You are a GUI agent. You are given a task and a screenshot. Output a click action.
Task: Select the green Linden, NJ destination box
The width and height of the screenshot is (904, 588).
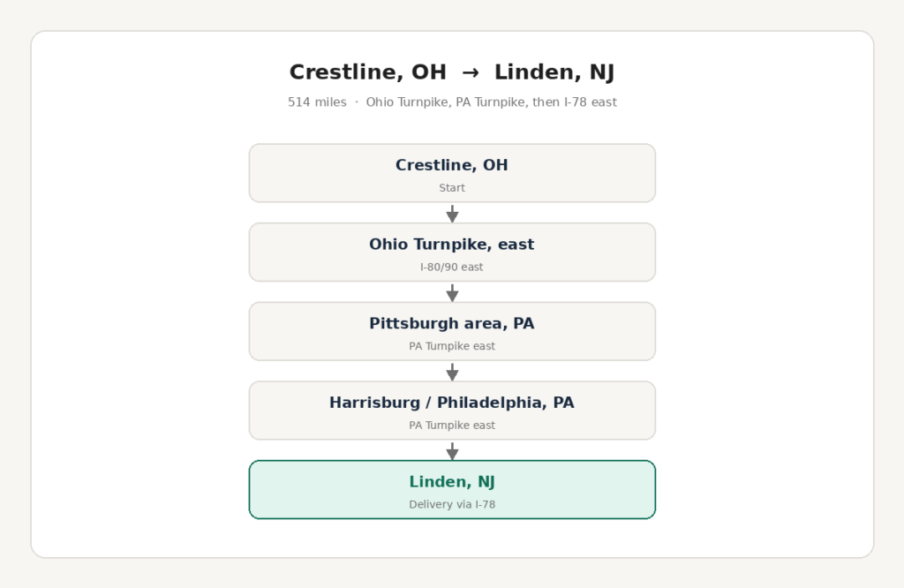pos(452,489)
